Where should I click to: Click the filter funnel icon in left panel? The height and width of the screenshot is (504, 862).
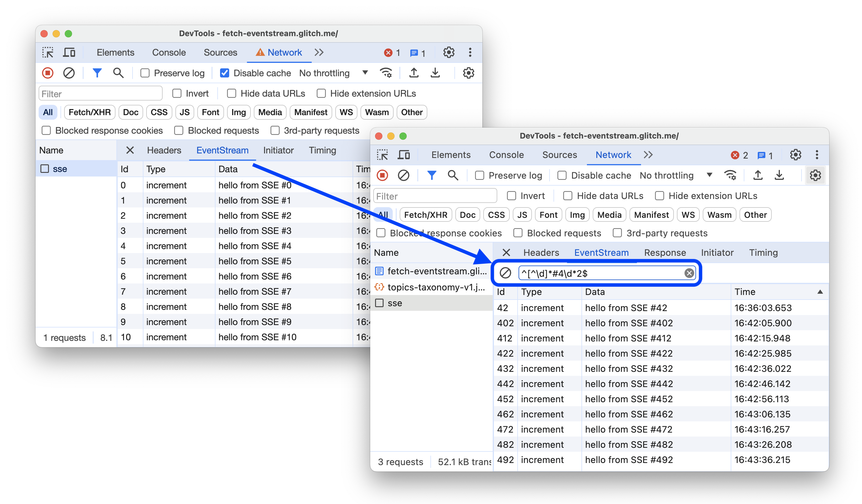coord(97,73)
